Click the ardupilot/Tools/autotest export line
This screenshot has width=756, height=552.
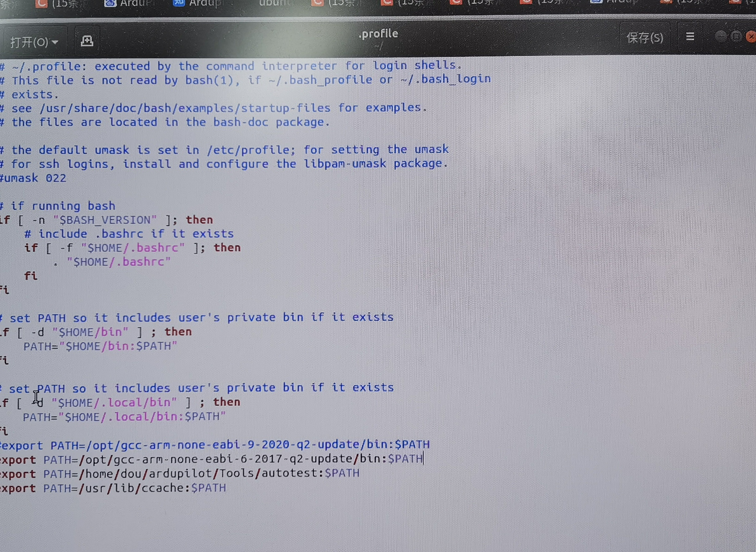200,474
